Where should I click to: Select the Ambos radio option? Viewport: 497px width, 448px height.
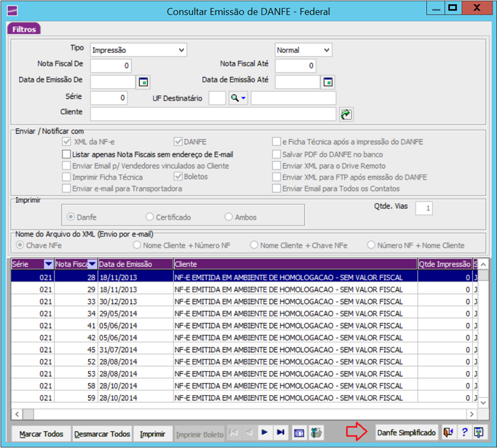click(229, 217)
